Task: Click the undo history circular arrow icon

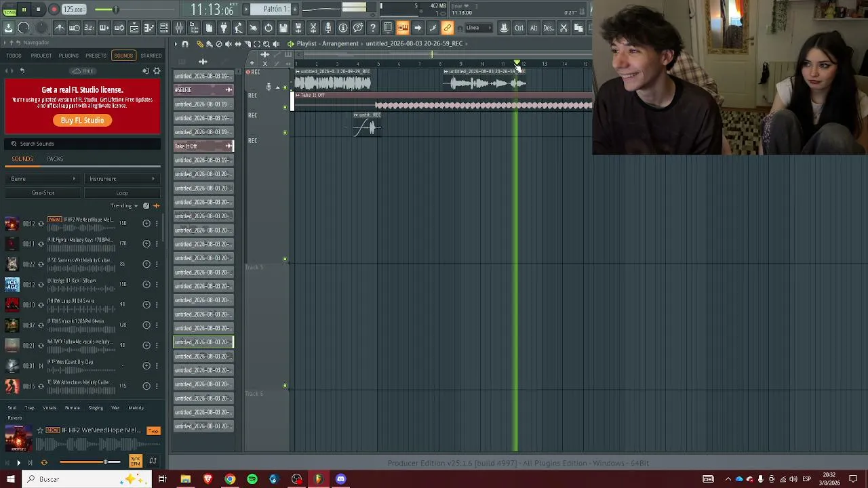Action: [269, 28]
